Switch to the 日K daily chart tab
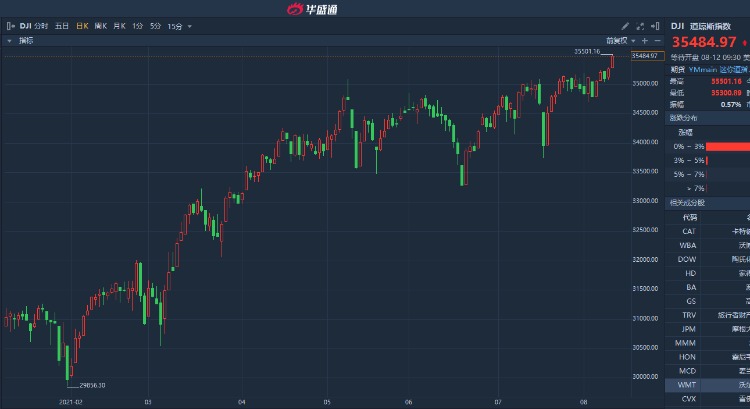 [82, 25]
